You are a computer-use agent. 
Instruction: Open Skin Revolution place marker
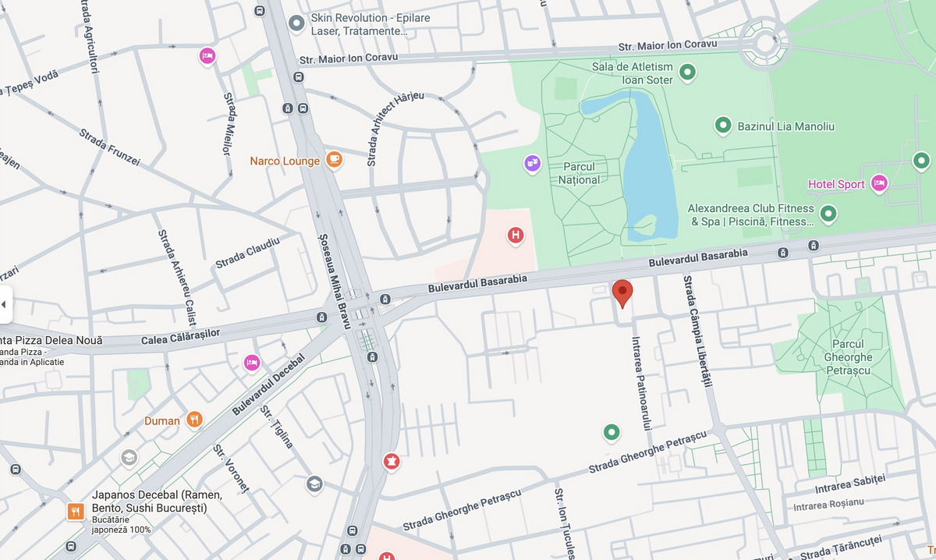(x=296, y=23)
